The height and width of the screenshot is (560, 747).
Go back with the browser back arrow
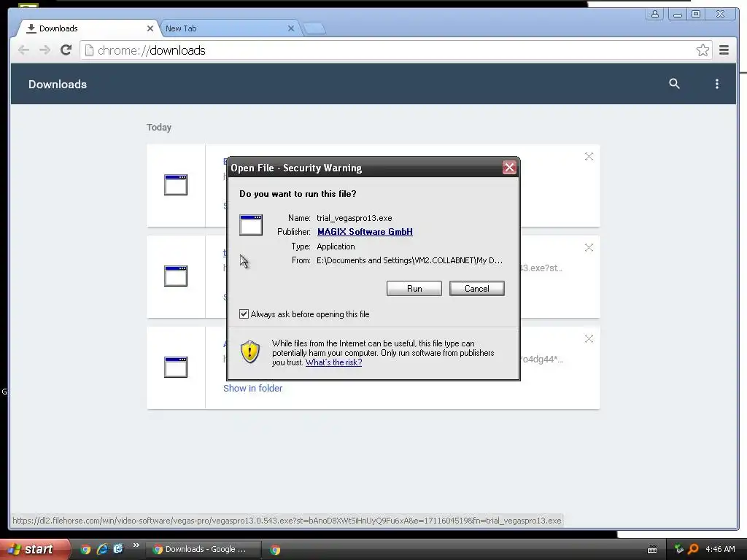(23, 50)
